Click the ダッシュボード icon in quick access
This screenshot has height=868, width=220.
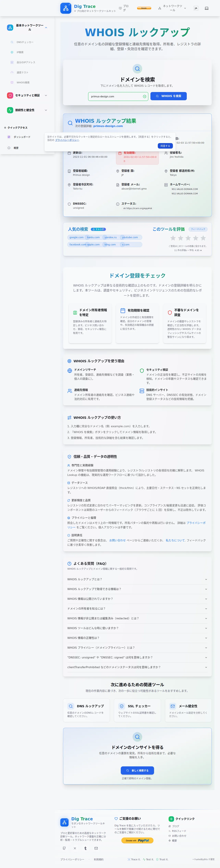point(9,137)
